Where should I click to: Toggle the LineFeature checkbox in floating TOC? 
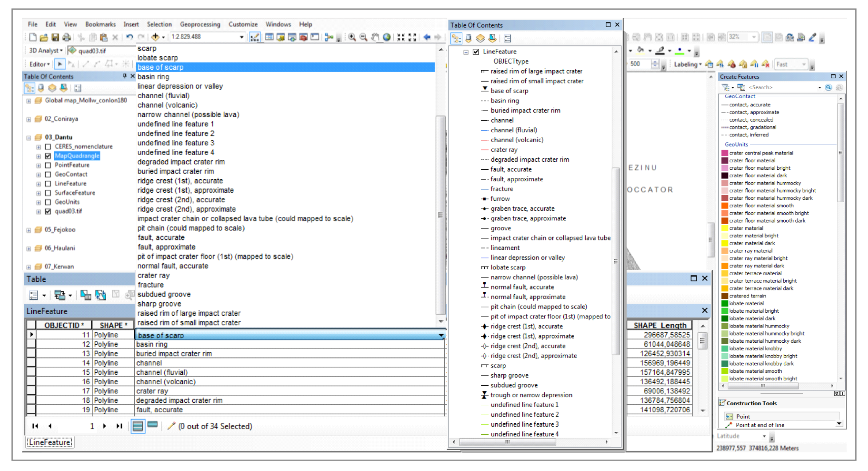[x=476, y=52]
